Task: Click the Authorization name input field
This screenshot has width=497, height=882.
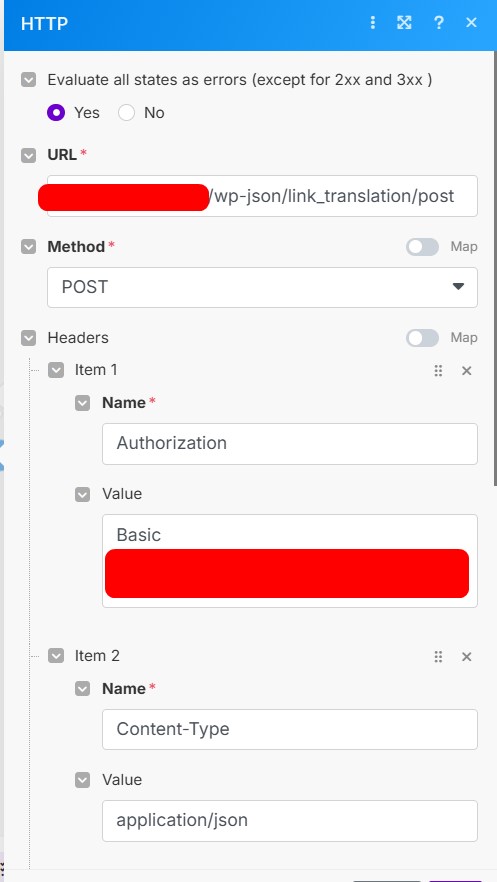Action: click(x=290, y=444)
